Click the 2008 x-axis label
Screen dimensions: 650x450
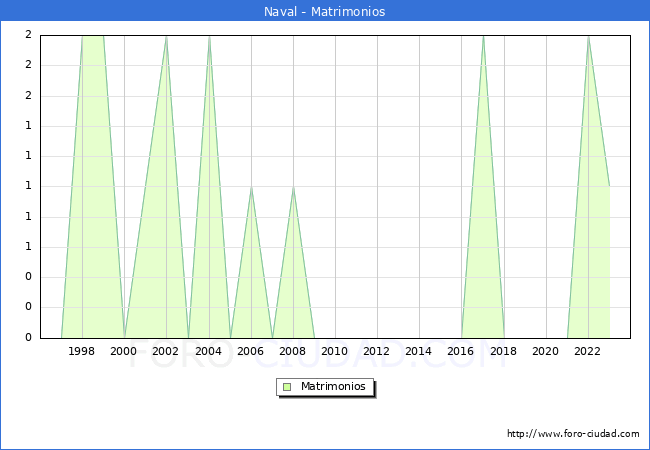point(293,351)
